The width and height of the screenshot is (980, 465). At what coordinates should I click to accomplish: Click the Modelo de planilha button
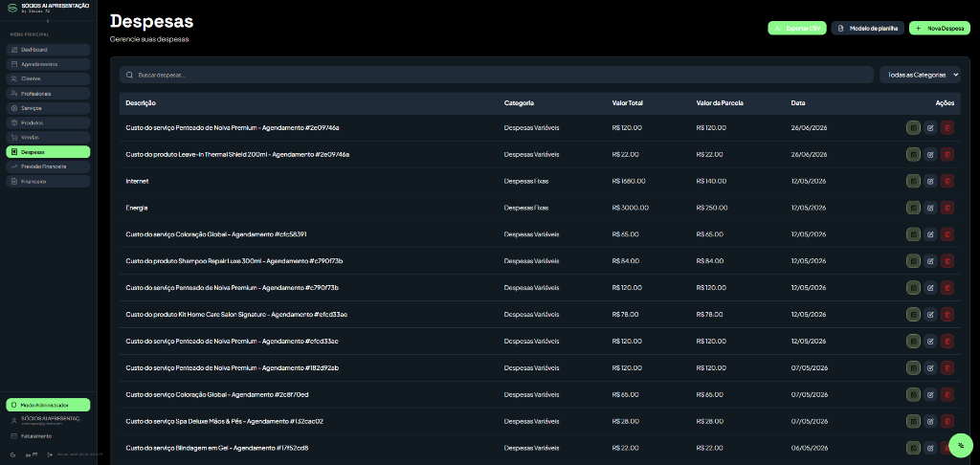(867, 28)
